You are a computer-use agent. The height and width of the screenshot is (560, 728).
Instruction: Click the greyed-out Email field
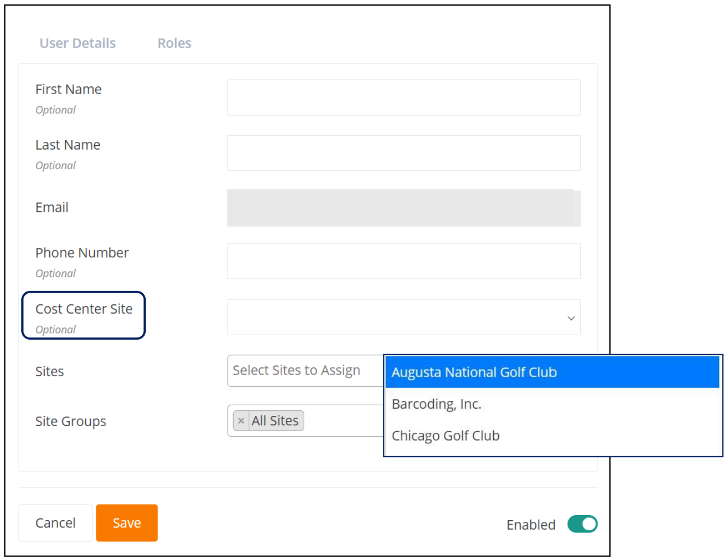click(404, 208)
